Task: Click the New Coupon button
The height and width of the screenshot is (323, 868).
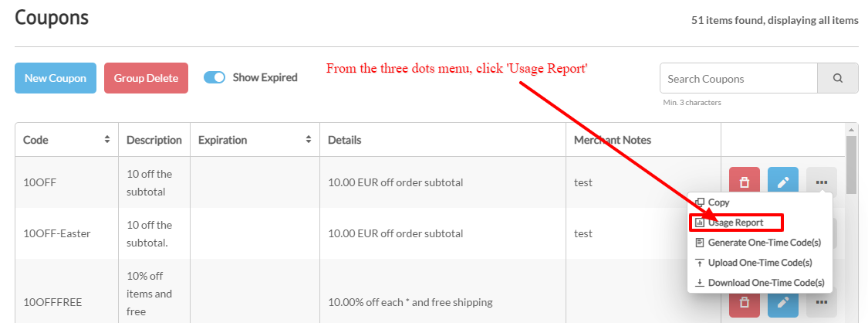Action: pyautogui.click(x=56, y=78)
